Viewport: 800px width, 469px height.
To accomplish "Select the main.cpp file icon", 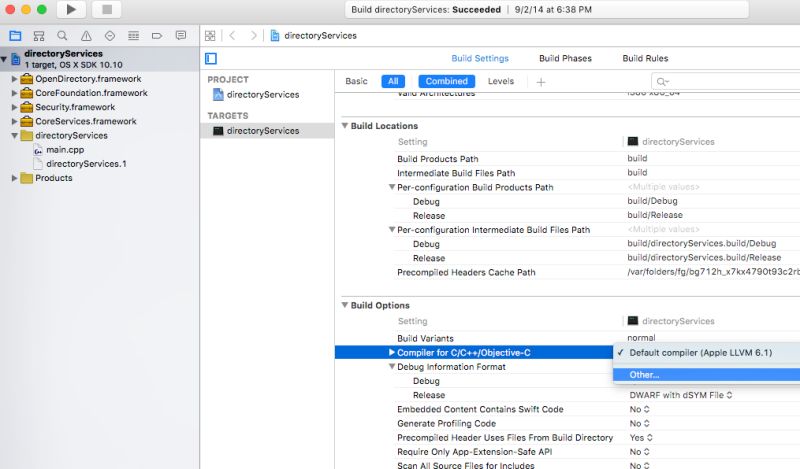I will click(x=38, y=150).
